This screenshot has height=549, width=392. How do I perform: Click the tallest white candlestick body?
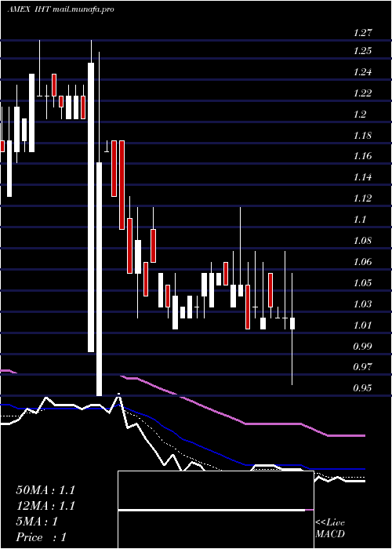coord(91,207)
